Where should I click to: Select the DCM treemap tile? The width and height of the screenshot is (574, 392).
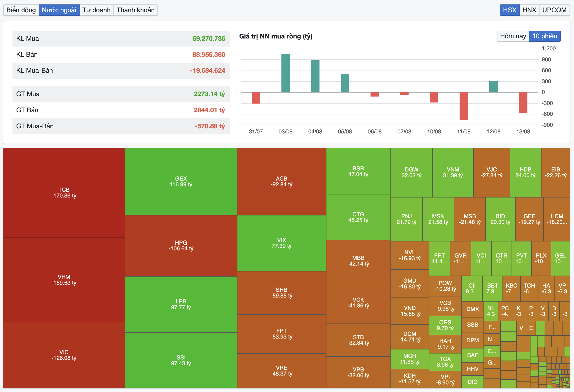coord(410,337)
